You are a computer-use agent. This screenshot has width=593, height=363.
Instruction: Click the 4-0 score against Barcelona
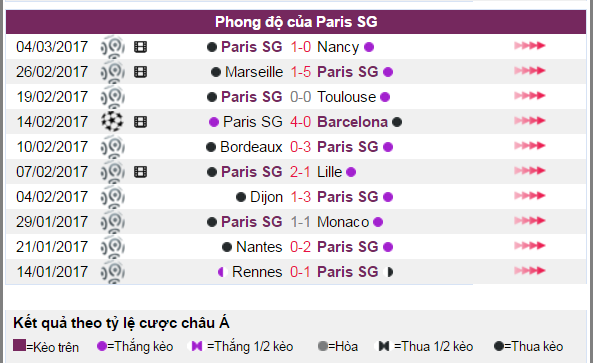click(x=301, y=122)
